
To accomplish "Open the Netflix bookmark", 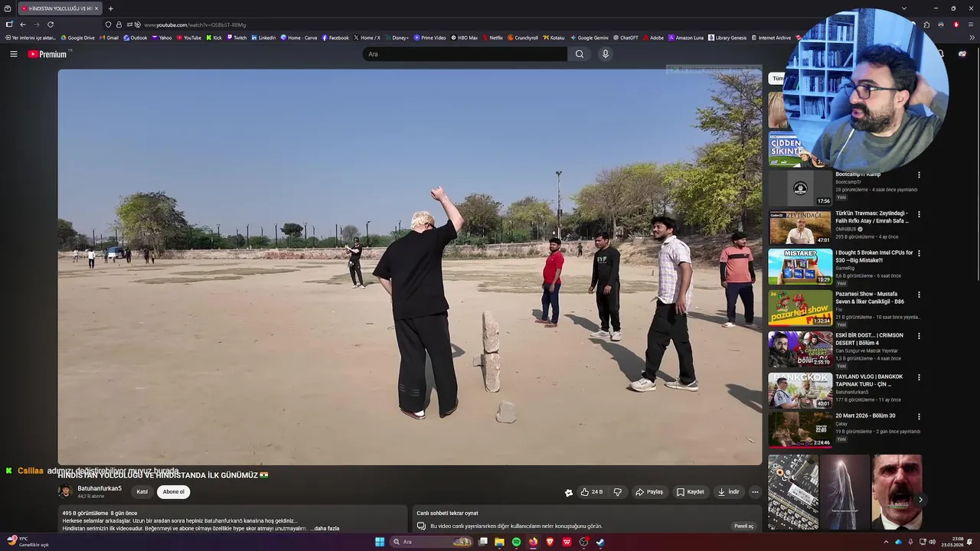I will point(492,37).
